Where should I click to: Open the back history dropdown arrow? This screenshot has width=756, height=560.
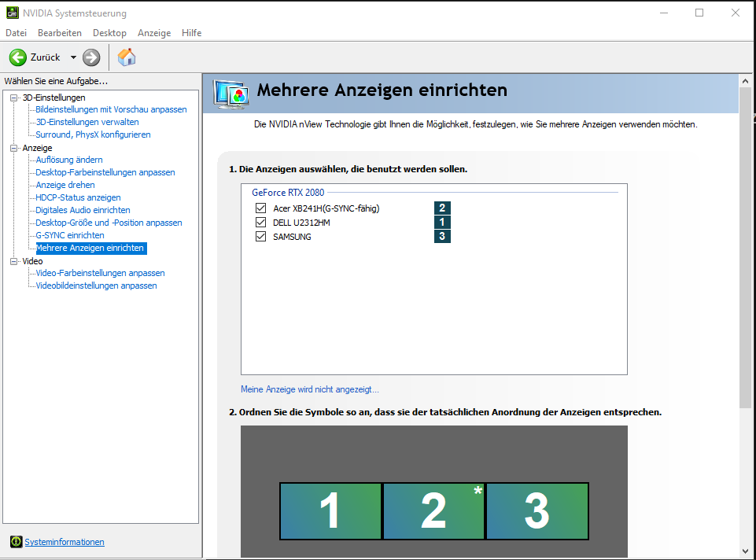point(73,57)
